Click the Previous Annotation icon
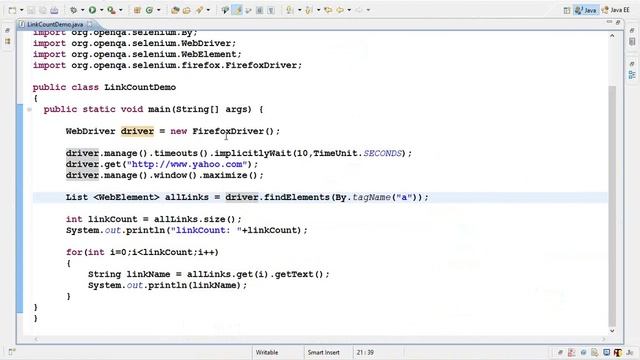Image resolution: width=640 pixels, height=360 pixels. tap(309, 10)
